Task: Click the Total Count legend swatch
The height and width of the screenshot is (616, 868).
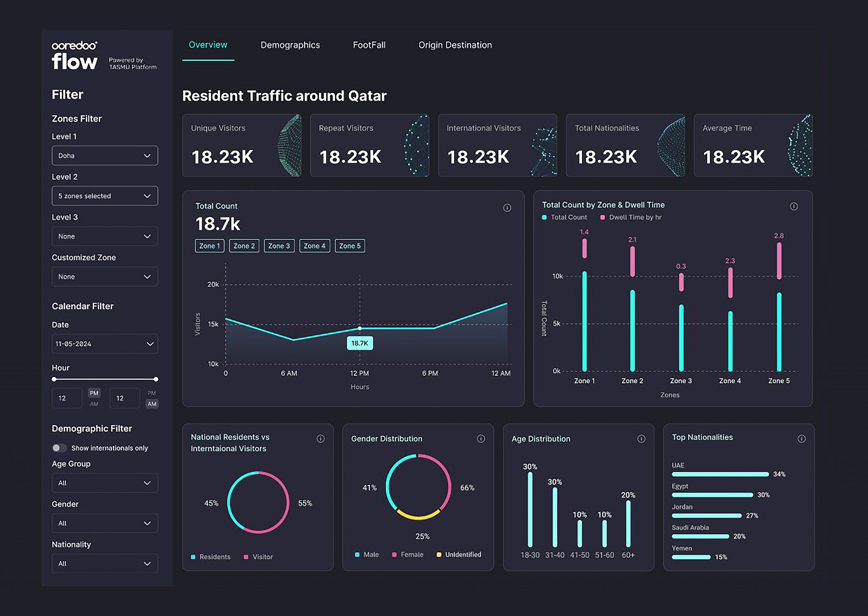Action: point(544,217)
